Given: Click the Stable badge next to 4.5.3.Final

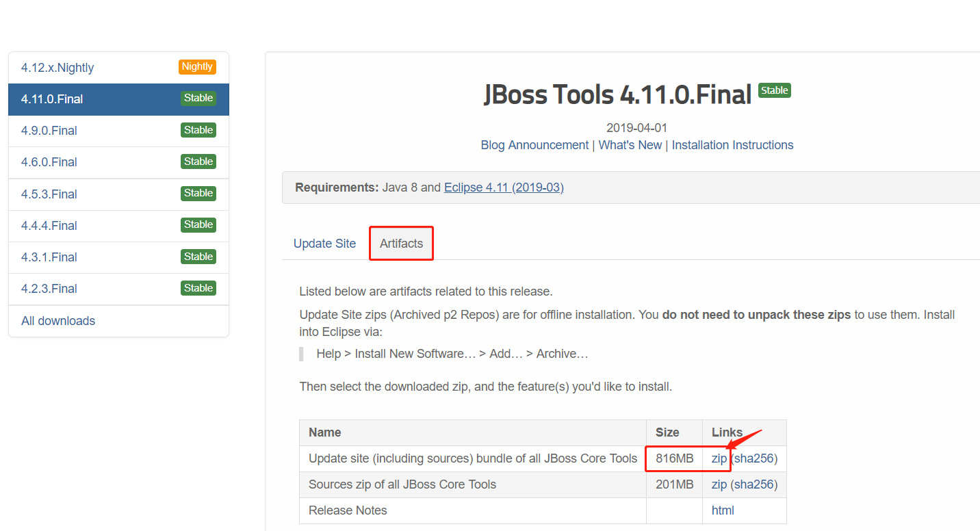Looking at the screenshot, I should tap(198, 193).
